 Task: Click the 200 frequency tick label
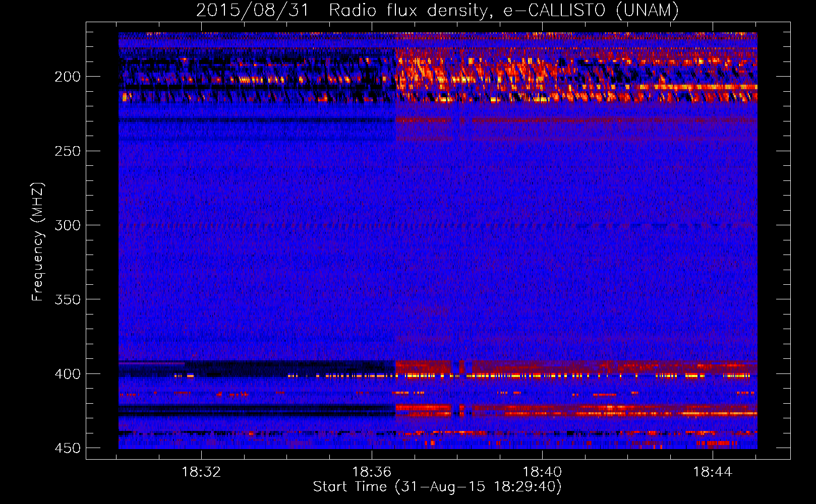(68, 77)
